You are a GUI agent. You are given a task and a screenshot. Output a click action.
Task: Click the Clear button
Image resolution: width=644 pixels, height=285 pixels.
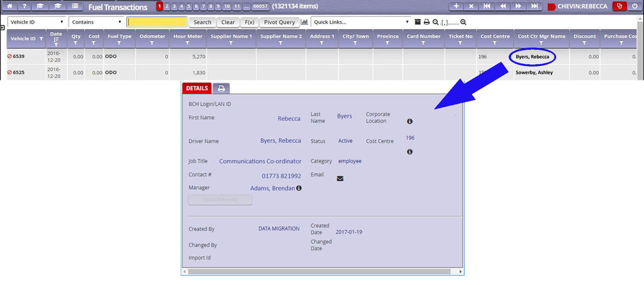pos(228,22)
